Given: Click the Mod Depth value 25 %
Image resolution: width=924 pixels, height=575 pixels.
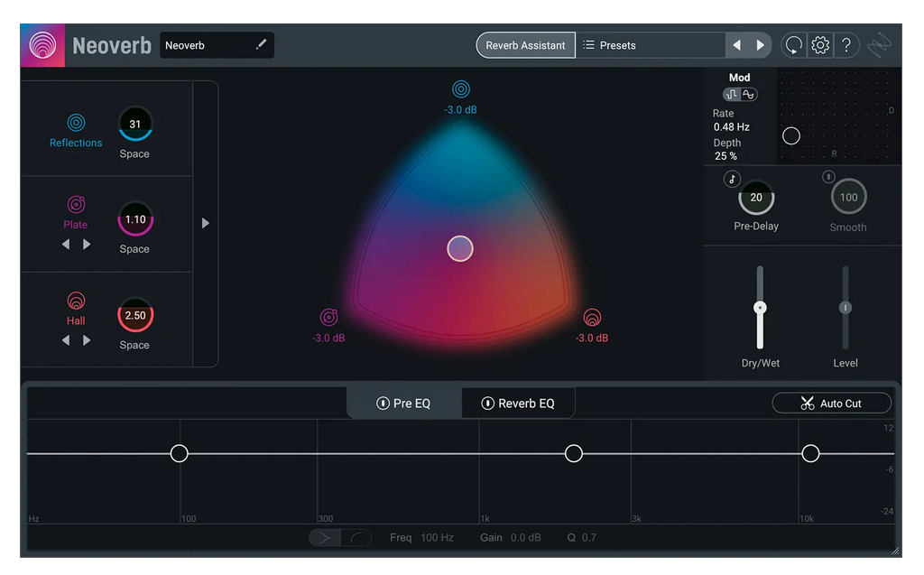Looking at the screenshot, I should [725, 156].
